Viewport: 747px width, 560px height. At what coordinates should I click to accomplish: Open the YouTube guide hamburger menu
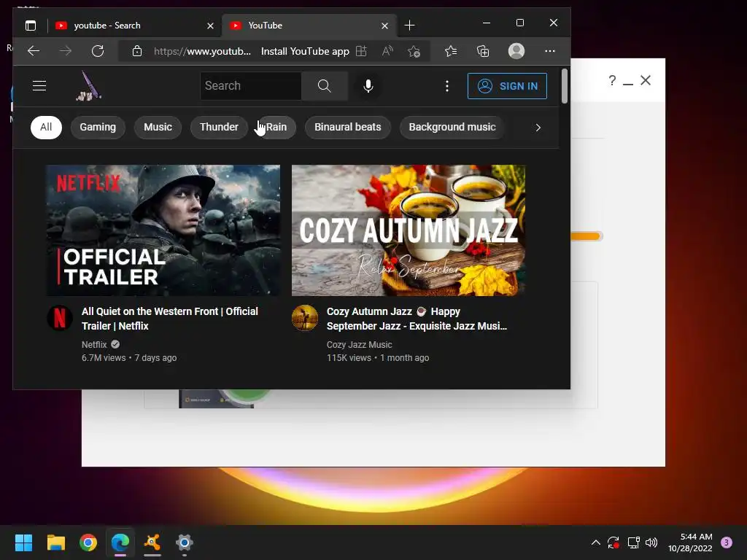click(x=39, y=86)
